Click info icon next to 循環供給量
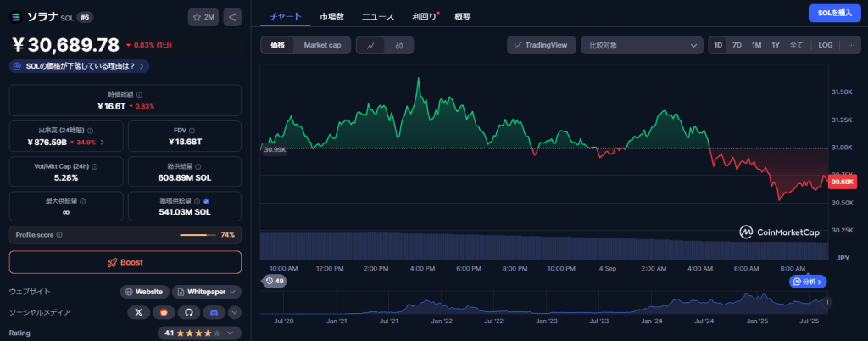The image size is (868, 341). coord(198,202)
